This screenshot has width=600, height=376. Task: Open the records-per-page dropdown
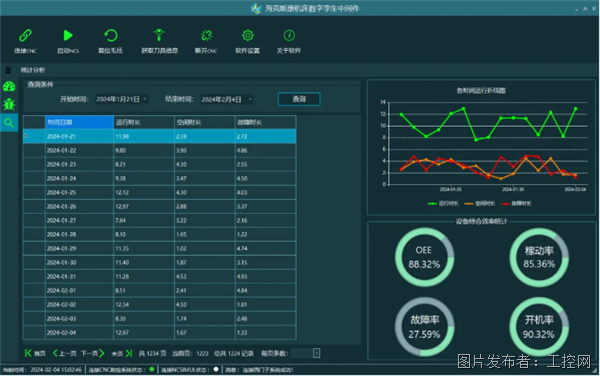coord(316,353)
